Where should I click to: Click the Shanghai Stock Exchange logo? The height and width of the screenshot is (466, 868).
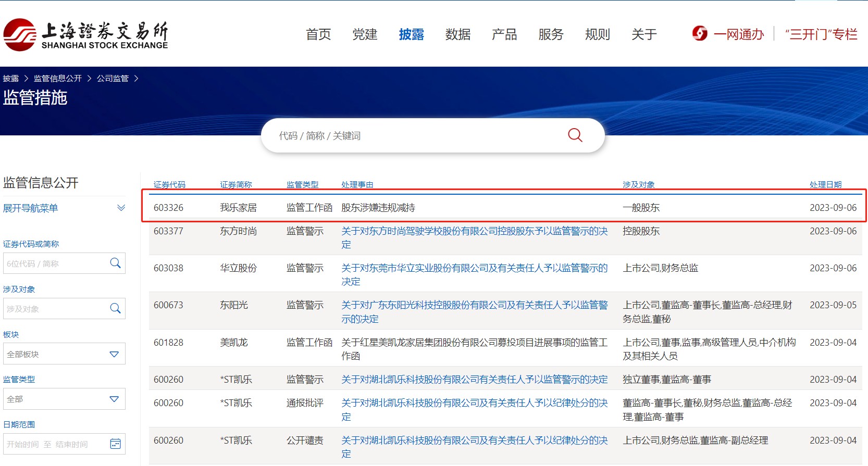tap(86, 35)
